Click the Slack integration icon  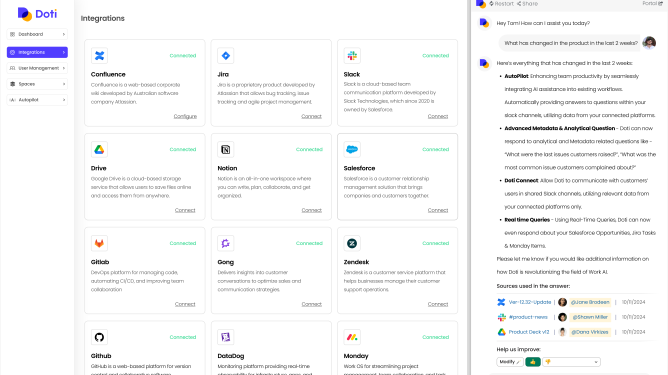352,55
